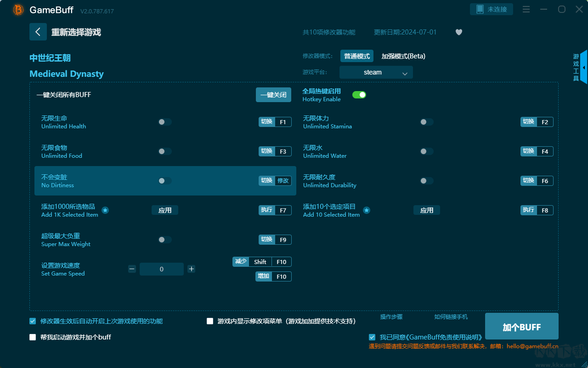Click the Medieval Dynasty game title
Viewport: 588px width, 368px height.
point(67,74)
